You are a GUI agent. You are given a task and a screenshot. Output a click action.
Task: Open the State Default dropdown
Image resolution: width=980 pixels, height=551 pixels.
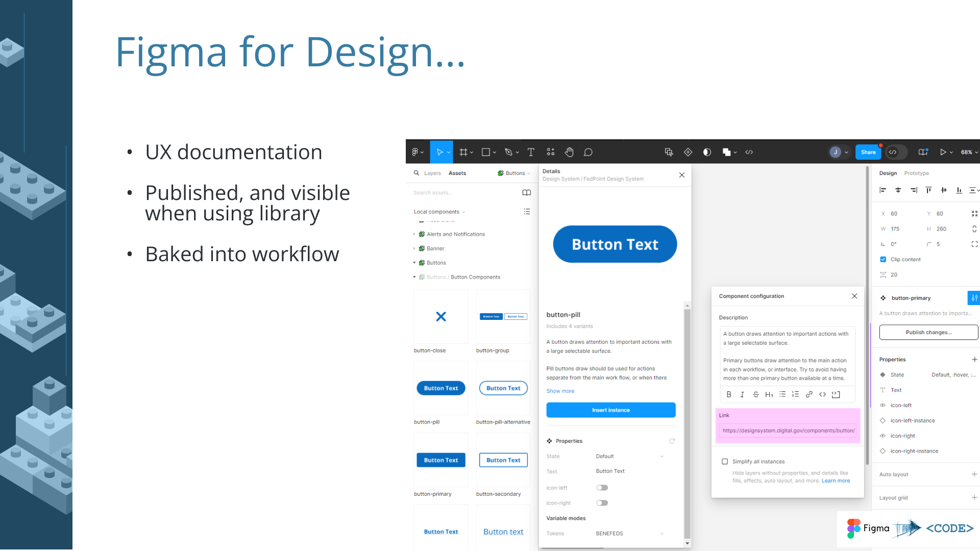click(x=629, y=457)
